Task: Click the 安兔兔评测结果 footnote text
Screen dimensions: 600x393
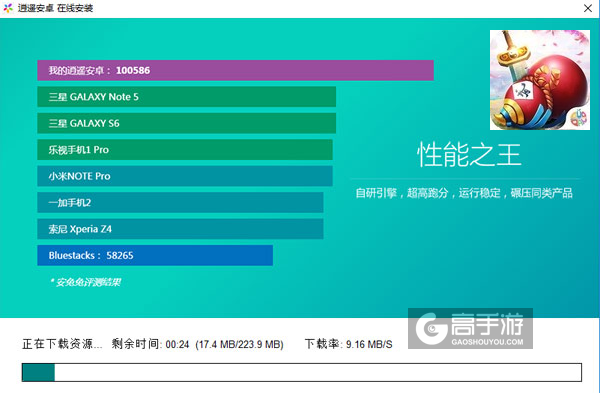Action: 85,282
